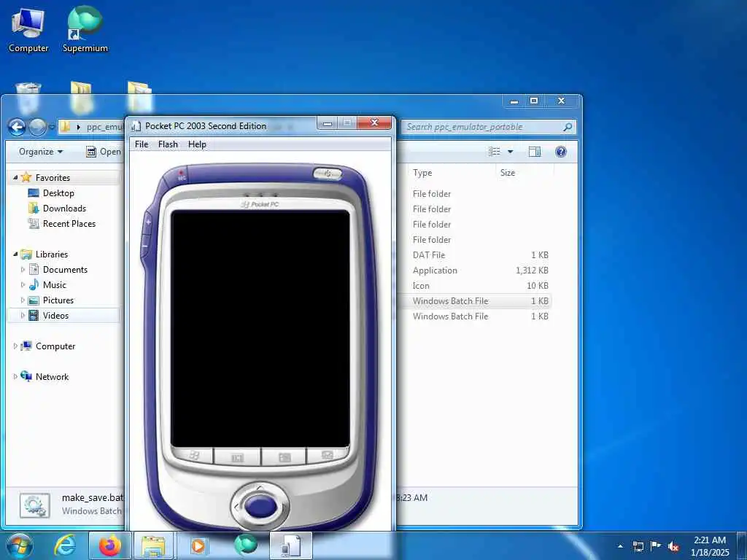Click the search magnifier icon

[568, 127]
